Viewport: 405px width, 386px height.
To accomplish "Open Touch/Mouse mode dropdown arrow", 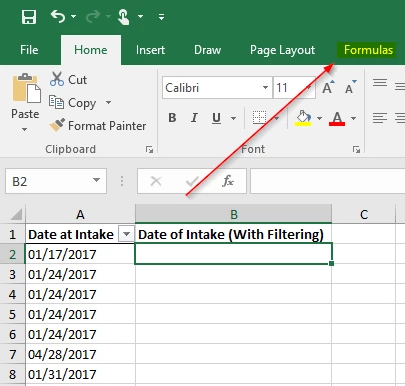I will 140,16.
